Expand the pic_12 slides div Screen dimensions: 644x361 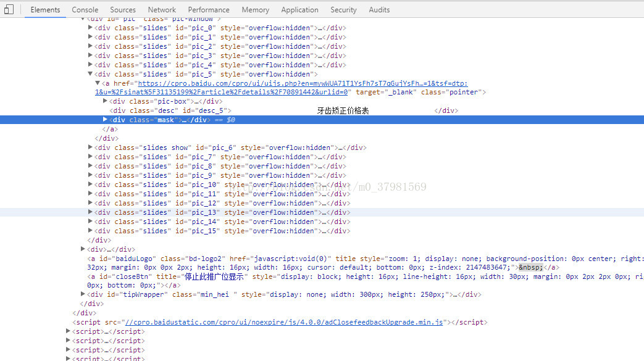pos(90,202)
